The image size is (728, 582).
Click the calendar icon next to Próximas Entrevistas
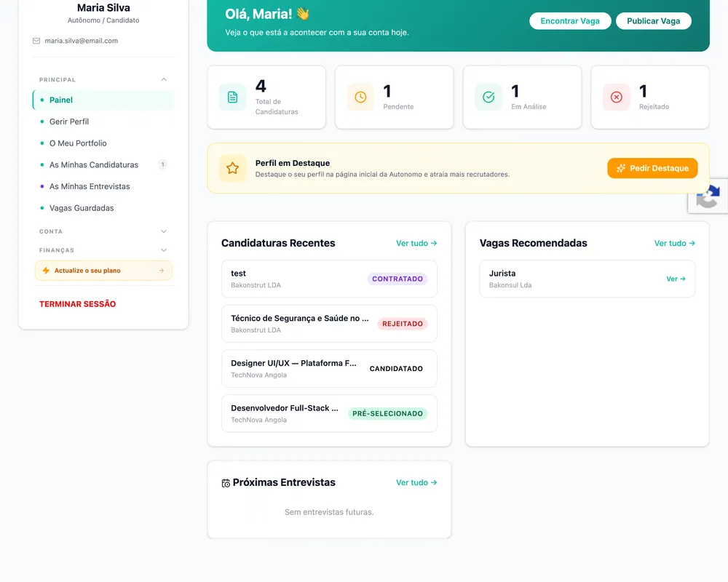[226, 483]
